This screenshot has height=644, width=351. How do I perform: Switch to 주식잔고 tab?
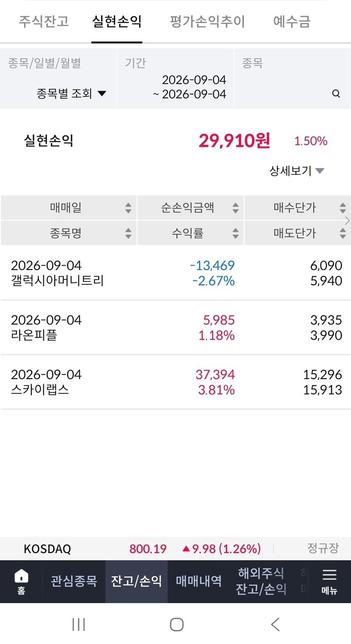pos(44,21)
